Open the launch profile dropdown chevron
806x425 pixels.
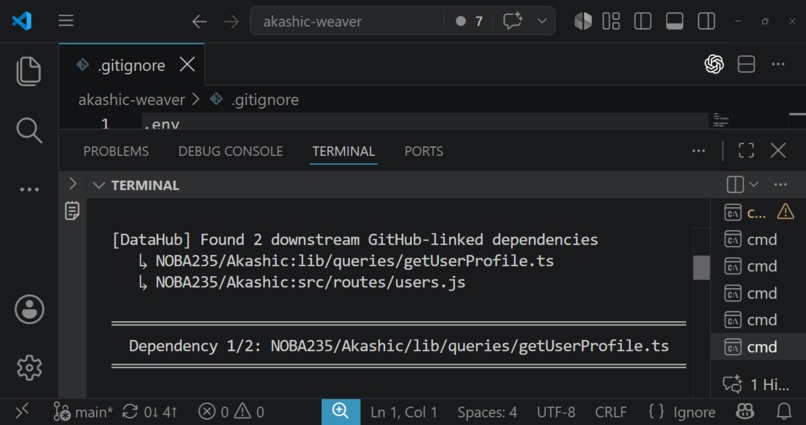tap(754, 184)
